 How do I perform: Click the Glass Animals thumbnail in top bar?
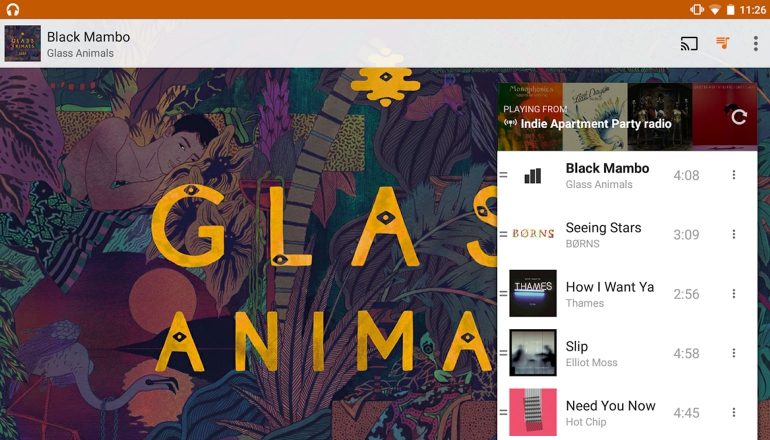(23, 44)
